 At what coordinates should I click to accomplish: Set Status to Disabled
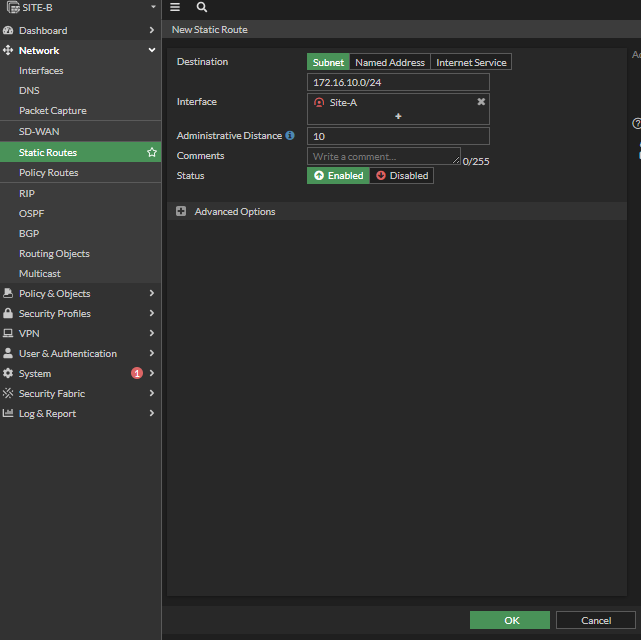click(402, 175)
